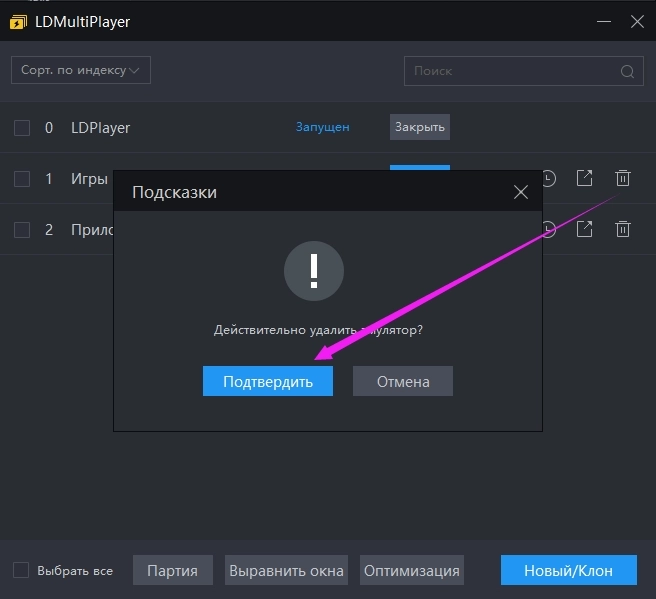Viewport: 656px width, 599px height.
Task: Enable the Выбрать все checkbox
Action: point(21,571)
